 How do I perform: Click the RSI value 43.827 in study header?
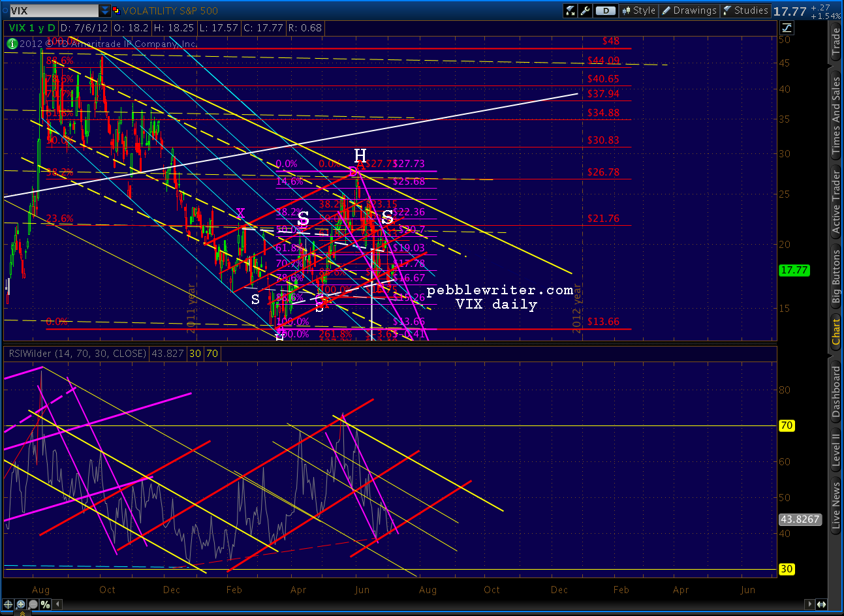tap(168, 354)
